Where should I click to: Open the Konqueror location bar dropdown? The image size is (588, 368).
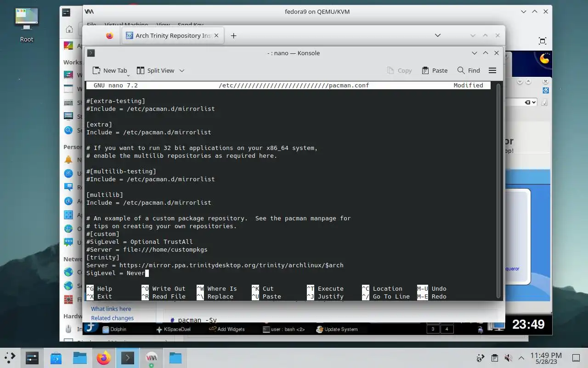534,102
